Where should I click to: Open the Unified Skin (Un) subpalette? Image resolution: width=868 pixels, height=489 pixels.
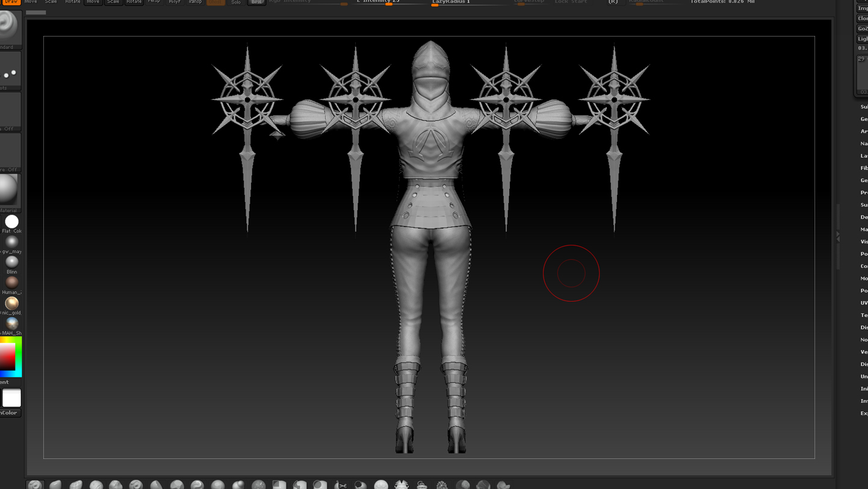click(x=864, y=376)
